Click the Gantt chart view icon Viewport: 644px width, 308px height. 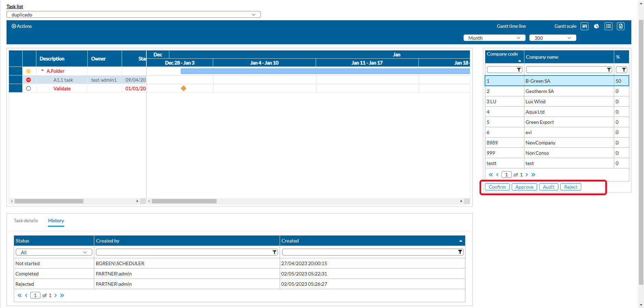click(x=584, y=26)
